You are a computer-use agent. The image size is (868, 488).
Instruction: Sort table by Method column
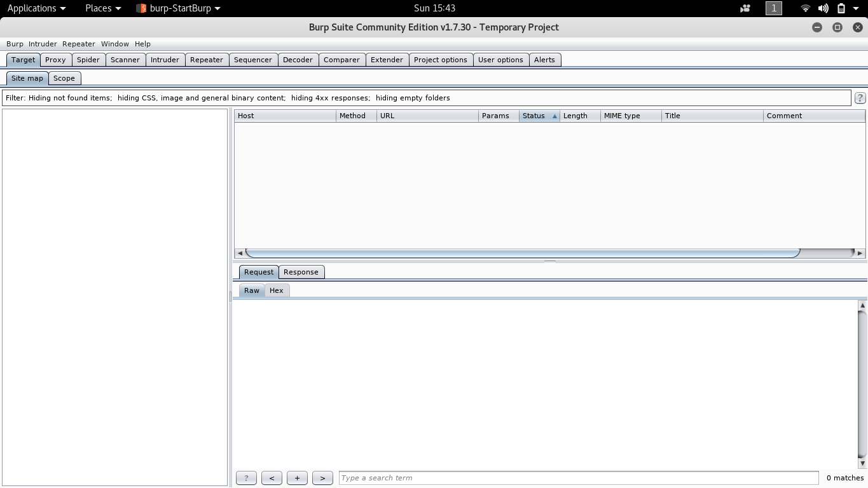(356, 116)
